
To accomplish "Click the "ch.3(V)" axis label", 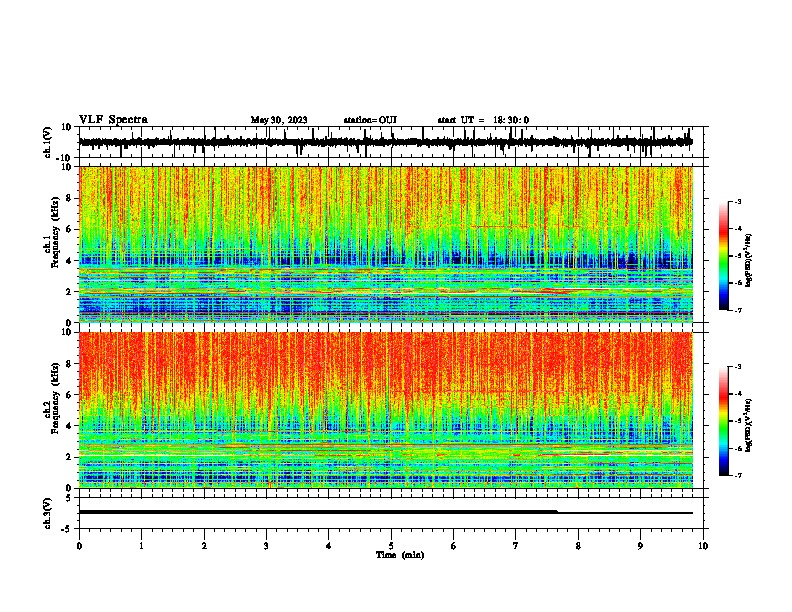I will 48,513.
